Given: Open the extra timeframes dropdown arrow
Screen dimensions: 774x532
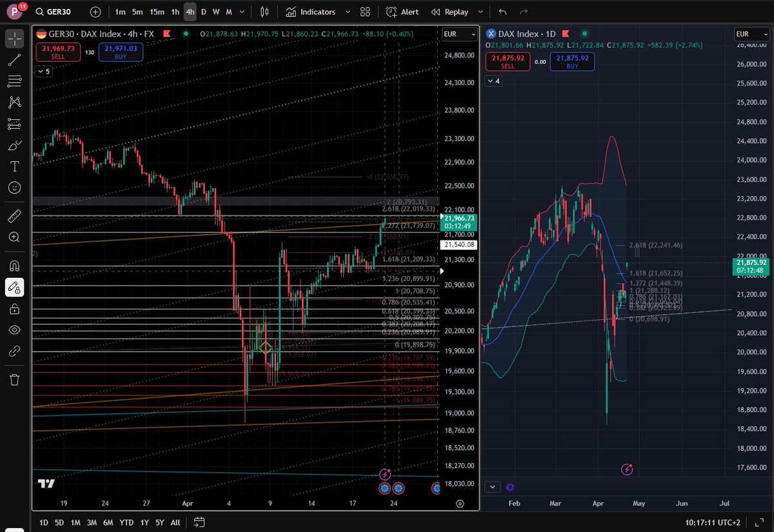Looking at the screenshot, I should [x=242, y=12].
